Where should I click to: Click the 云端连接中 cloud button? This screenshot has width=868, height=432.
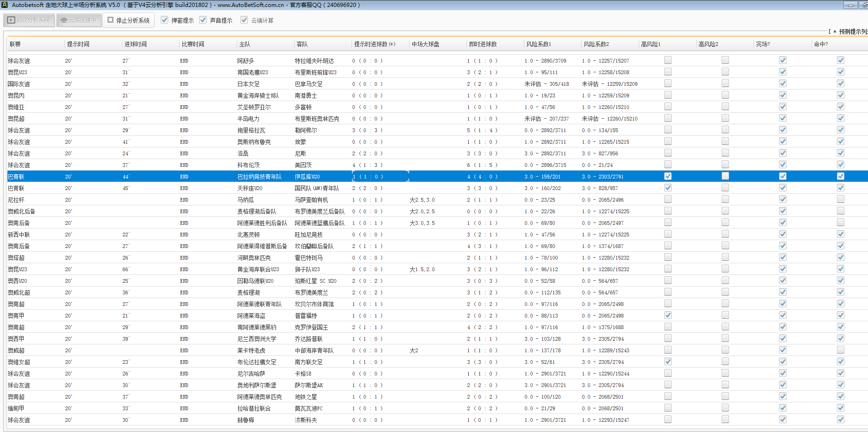point(79,20)
